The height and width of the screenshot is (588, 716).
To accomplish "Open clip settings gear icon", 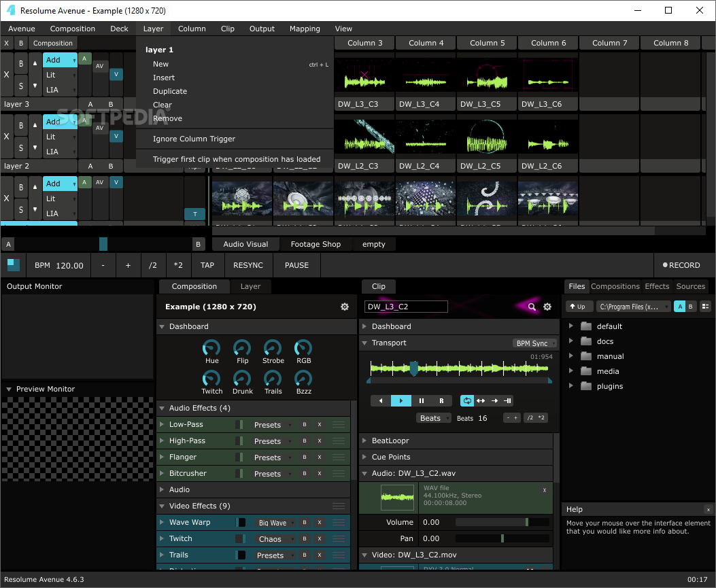I will [x=547, y=307].
